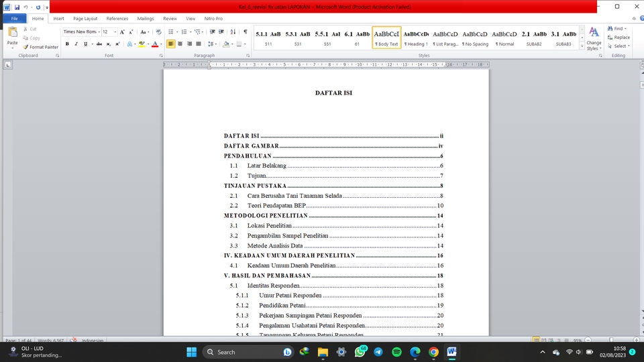644x362 pixels.
Task: Click the Windows Start button
Action: point(191,352)
